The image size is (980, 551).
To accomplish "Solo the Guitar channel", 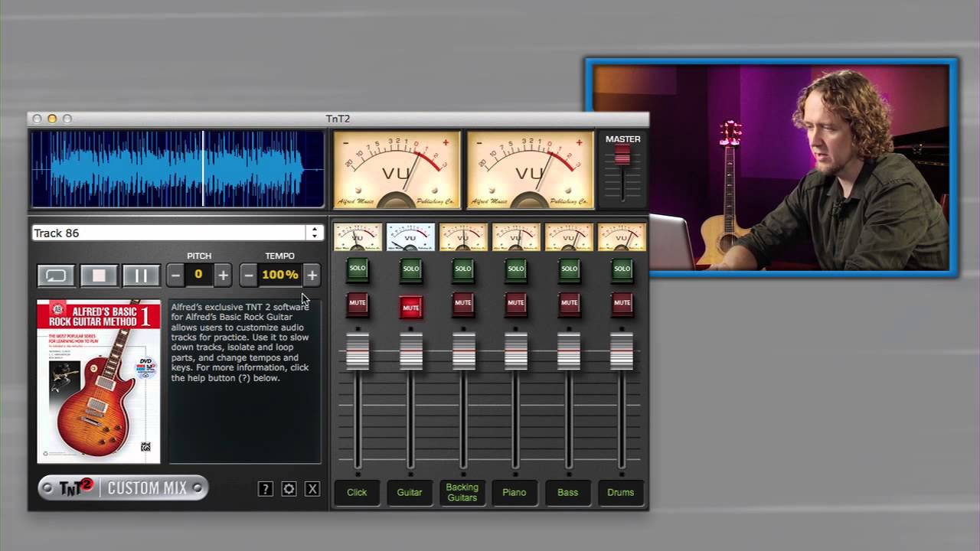I will pyautogui.click(x=411, y=269).
